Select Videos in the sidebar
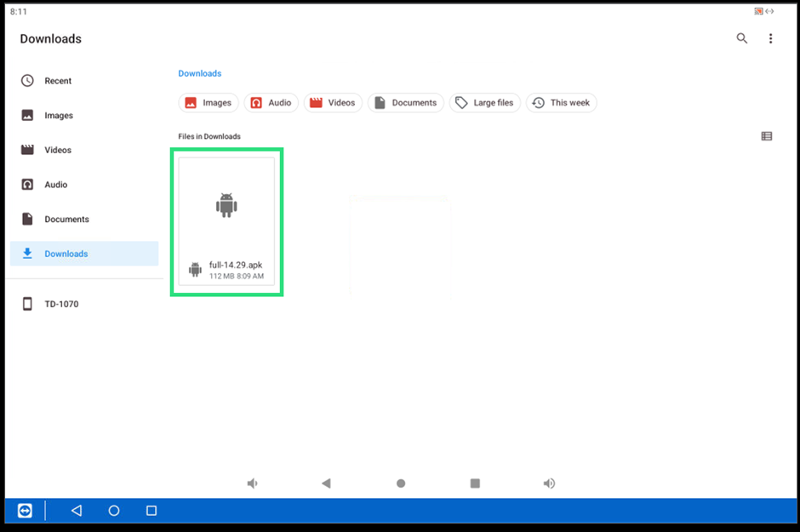 84,150
